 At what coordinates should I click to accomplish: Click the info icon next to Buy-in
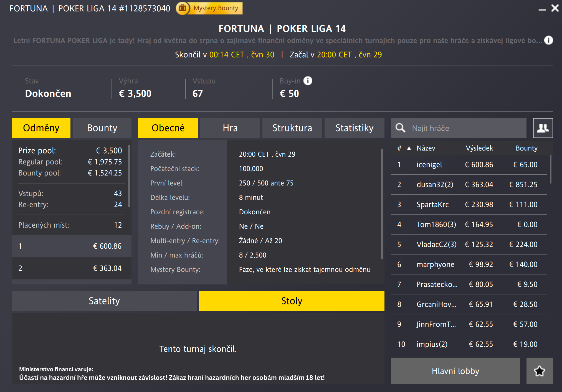point(308,81)
